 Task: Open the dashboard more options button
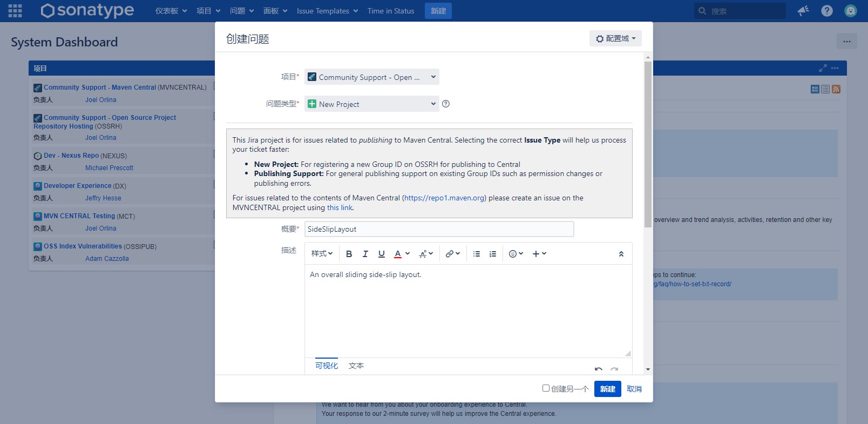click(x=847, y=41)
